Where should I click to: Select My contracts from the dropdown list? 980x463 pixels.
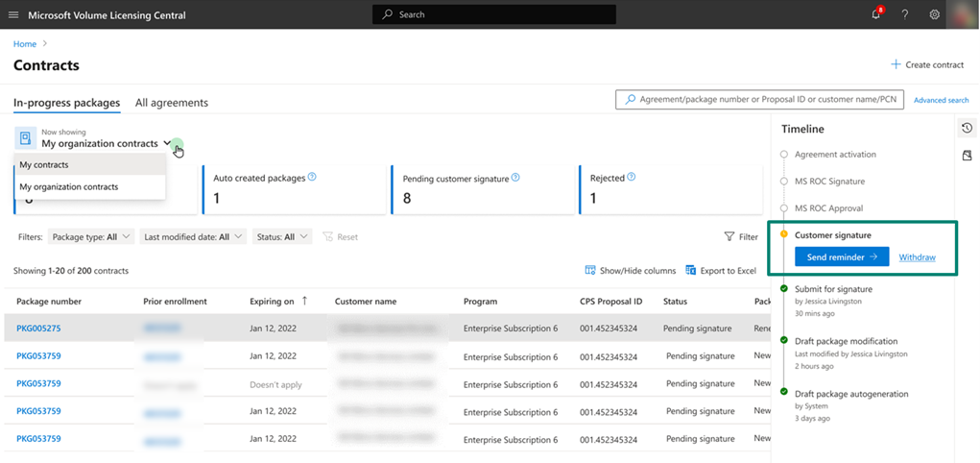[x=90, y=164]
